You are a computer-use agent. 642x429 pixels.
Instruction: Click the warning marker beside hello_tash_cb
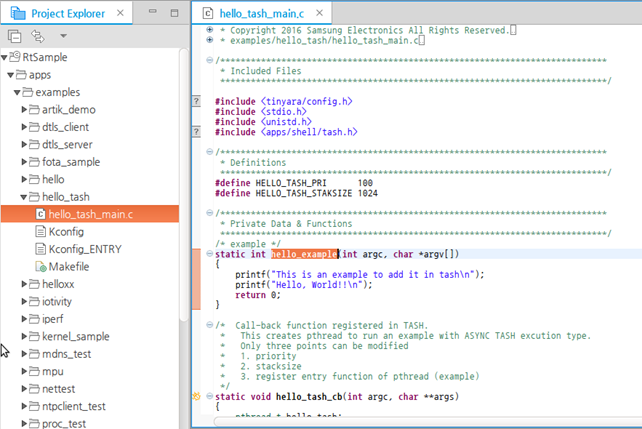196,397
